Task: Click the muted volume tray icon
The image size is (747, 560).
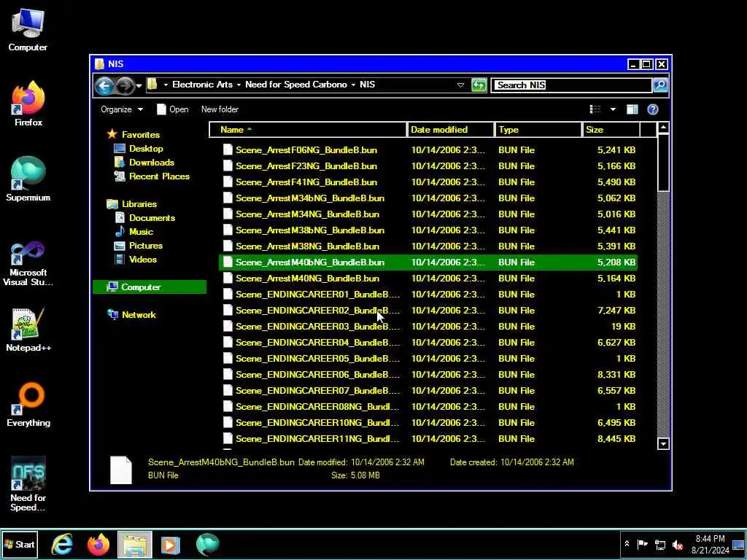Action: point(677,544)
